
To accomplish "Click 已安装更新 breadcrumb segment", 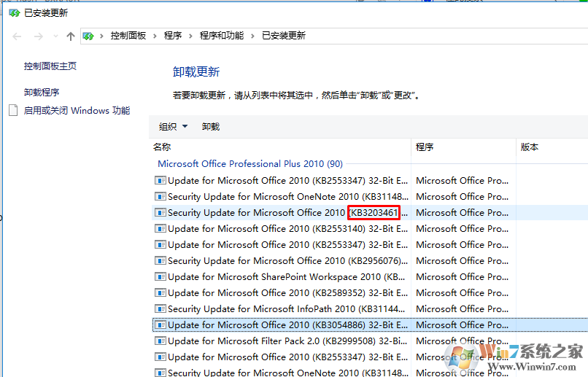I will [x=284, y=36].
